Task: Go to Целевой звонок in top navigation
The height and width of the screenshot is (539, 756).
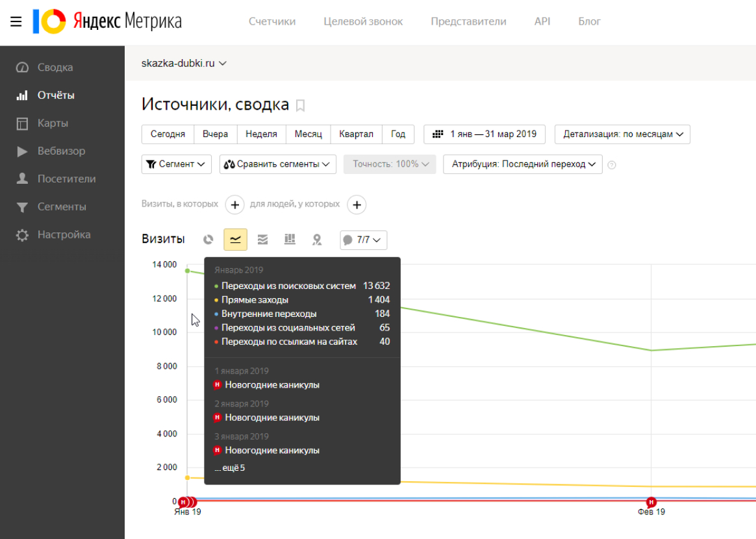Action: (x=363, y=21)
